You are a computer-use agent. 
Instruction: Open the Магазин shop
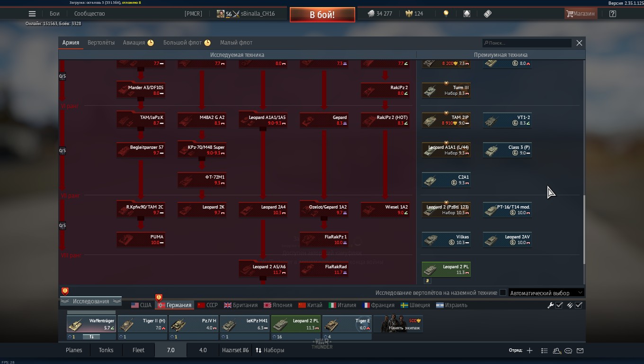tap(581, 14)
